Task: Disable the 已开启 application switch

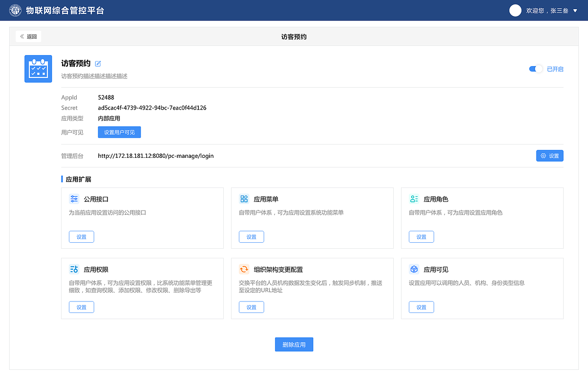Action: tap(535, 68)
